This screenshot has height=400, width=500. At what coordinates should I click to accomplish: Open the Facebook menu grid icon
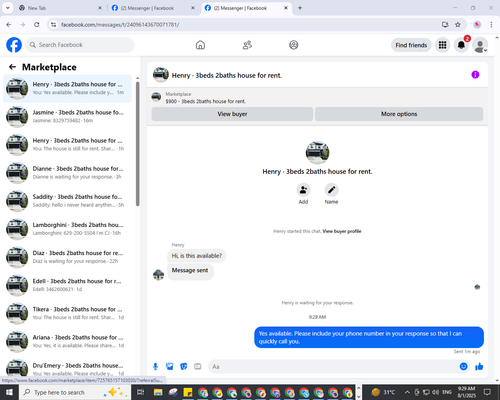[x=442, y=45]
